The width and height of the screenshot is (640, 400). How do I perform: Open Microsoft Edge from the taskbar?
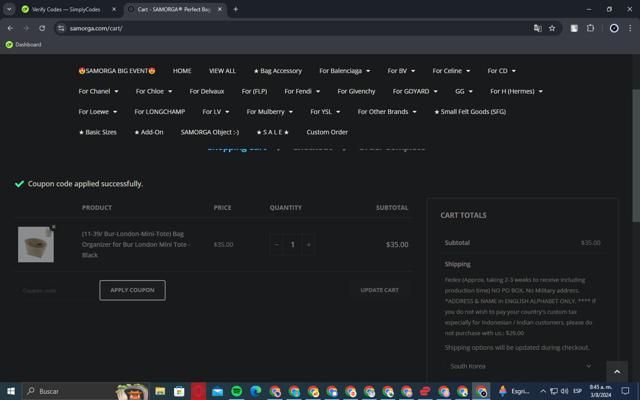256,391
